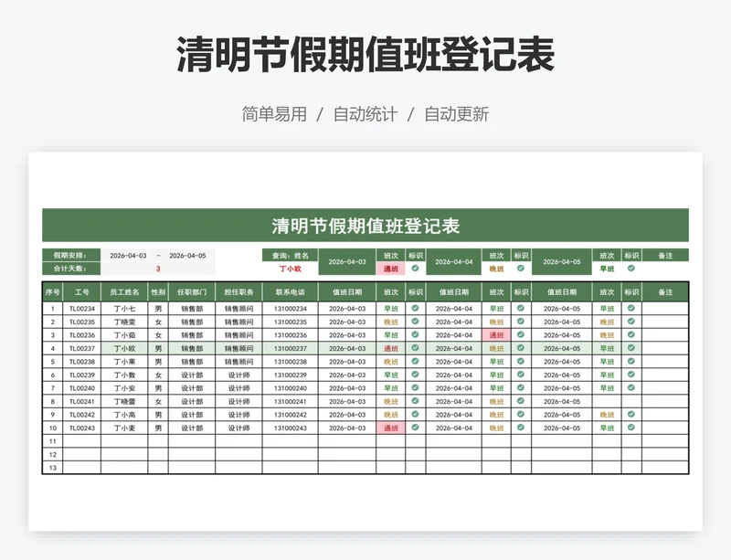The height and width of the screenshot is (560, 731).
Task: Select the holiday end date 2026-04-05 cell
Action: pos(187,256)
